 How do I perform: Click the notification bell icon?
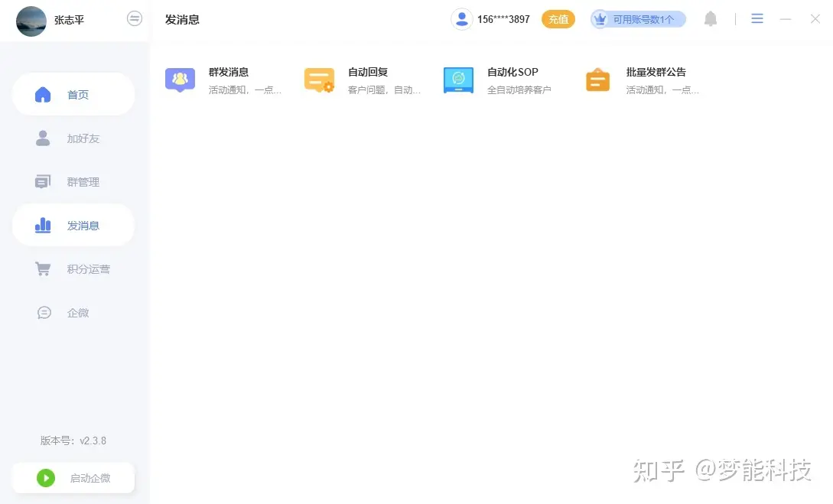point(711,19)
